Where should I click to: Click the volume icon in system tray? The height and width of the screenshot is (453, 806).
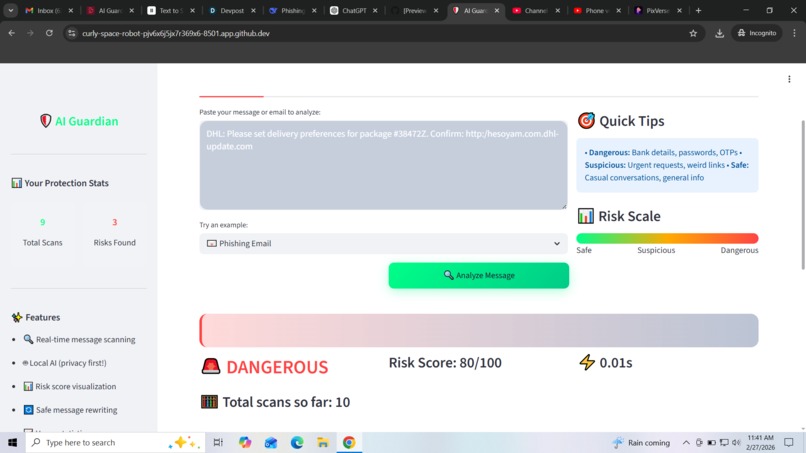736,442
